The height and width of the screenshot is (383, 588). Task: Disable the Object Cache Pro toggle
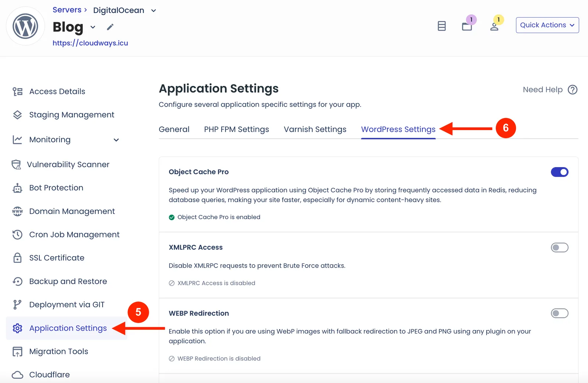[559, 172]
